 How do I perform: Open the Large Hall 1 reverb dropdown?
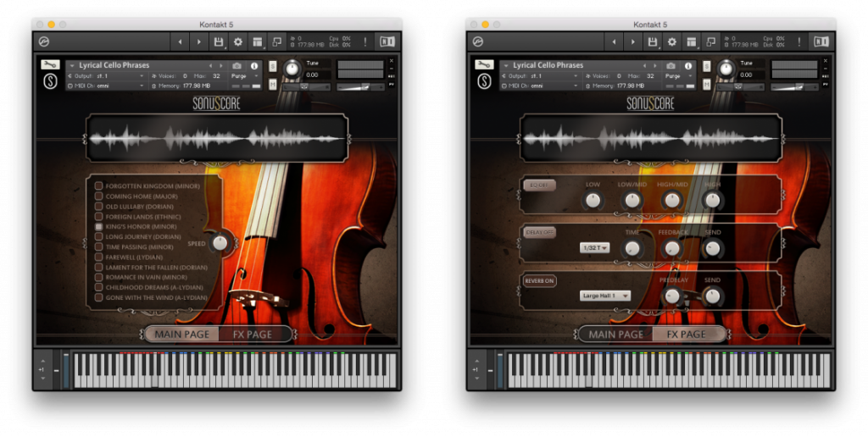coord(605,296)
